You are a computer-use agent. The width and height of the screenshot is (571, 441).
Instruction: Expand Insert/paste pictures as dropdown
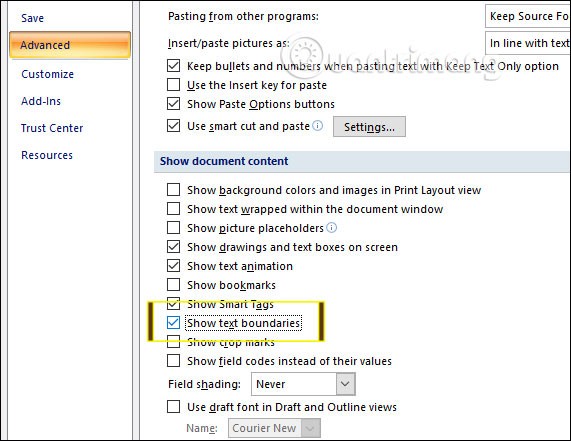click(528, 43)
